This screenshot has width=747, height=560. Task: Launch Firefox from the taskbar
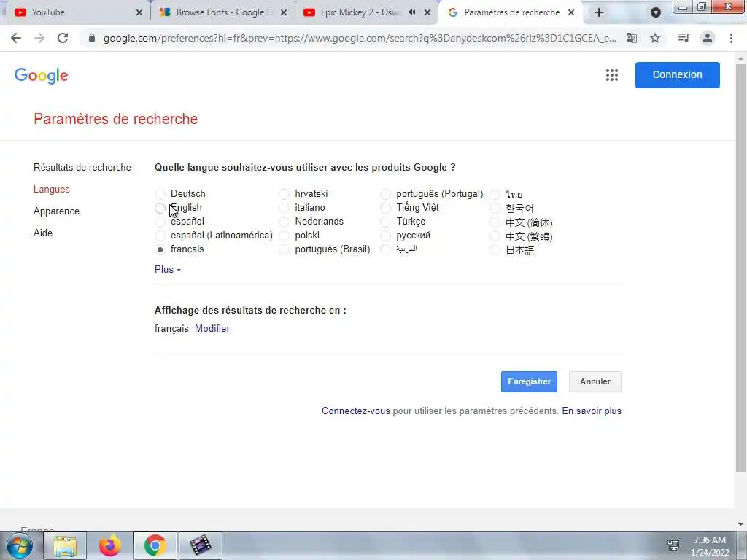pyautogui.click(x=110, y=545)
